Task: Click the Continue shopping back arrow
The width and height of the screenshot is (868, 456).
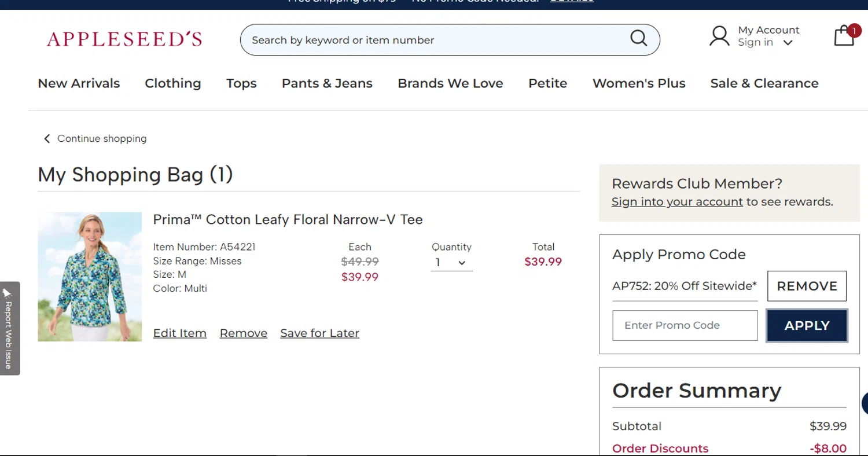Action: (47, 139)
